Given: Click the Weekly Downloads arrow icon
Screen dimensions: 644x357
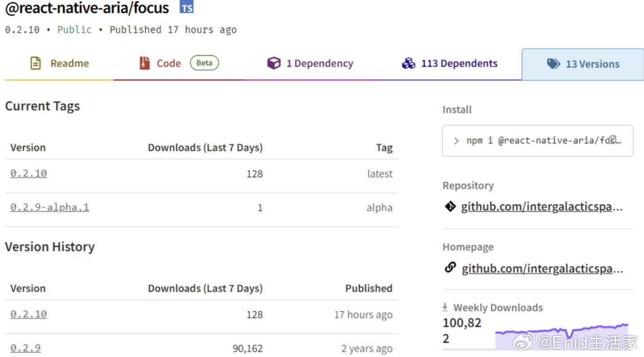Looking at the screenshot, I should [445, 307].
